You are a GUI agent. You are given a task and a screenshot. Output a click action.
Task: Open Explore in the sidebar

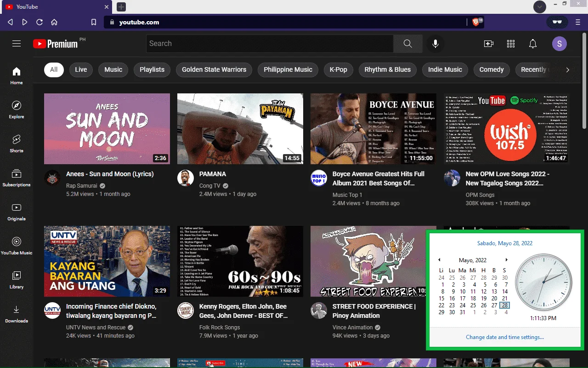[17, 109]
